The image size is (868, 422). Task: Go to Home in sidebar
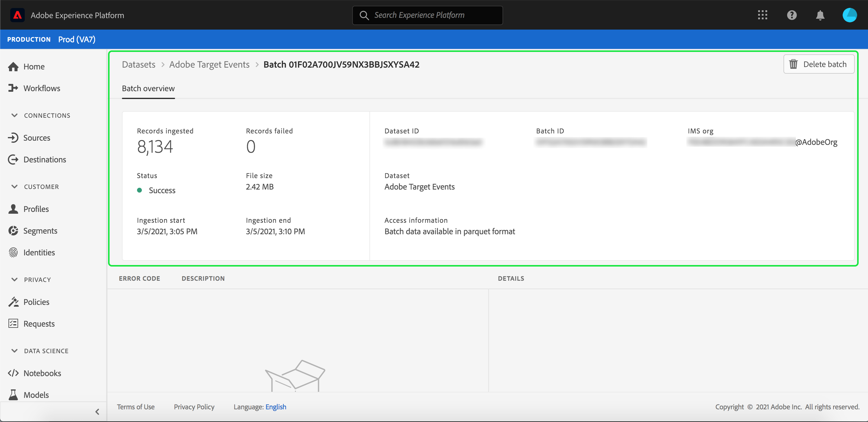(x=34, y=67)
